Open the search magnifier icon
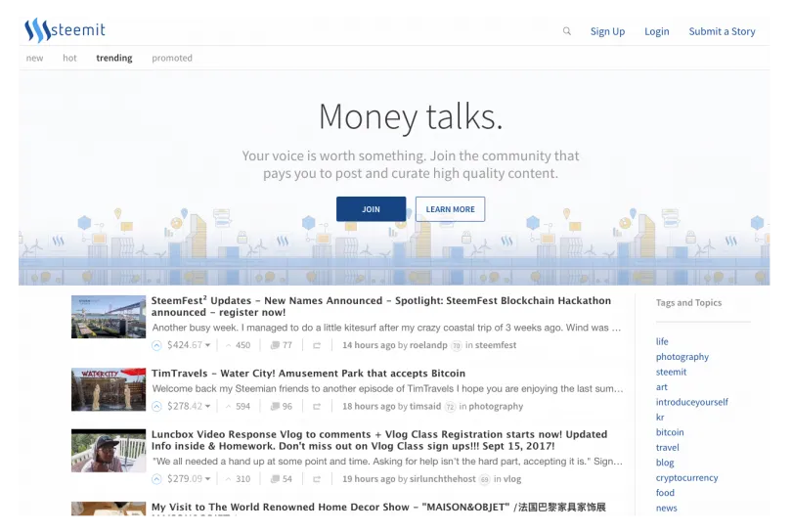Screen dimensions: 792x532 coord(567,31)
